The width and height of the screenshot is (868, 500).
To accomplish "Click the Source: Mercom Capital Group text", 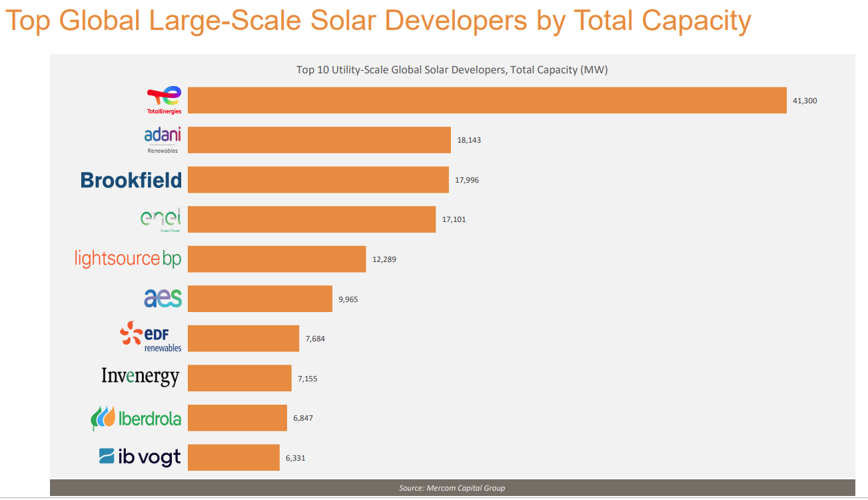I will tap(452, 488).
